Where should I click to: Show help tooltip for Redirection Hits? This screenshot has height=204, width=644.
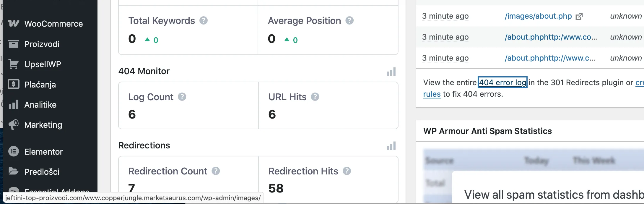point(347,171)
